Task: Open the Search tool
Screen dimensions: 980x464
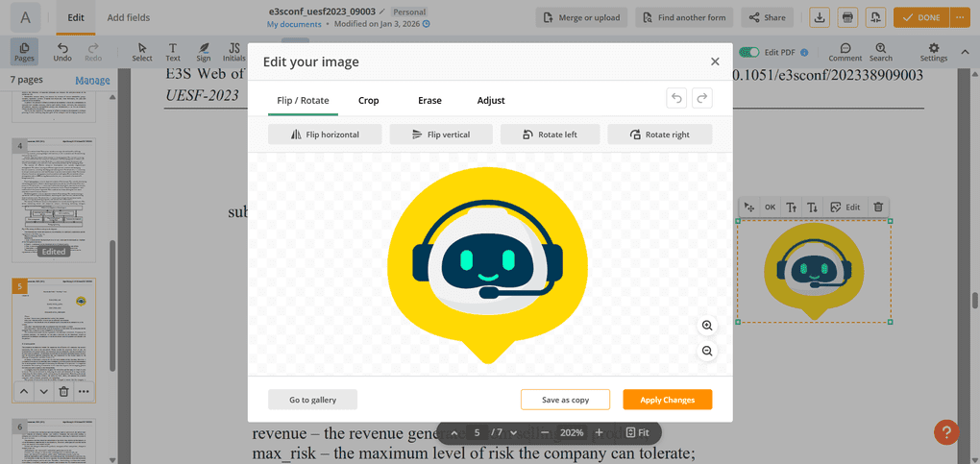Action: [x=881, y=52]
